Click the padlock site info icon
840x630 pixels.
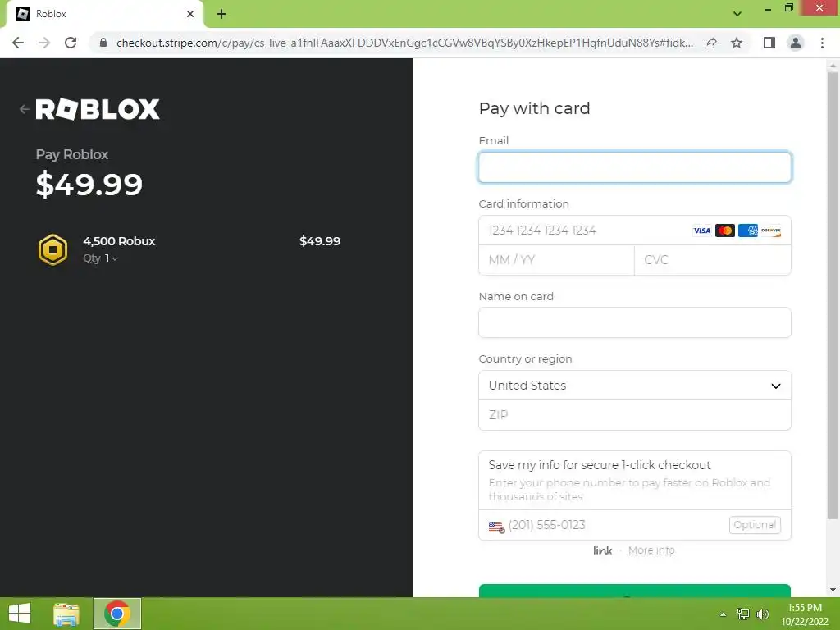[x=103, y=43]
